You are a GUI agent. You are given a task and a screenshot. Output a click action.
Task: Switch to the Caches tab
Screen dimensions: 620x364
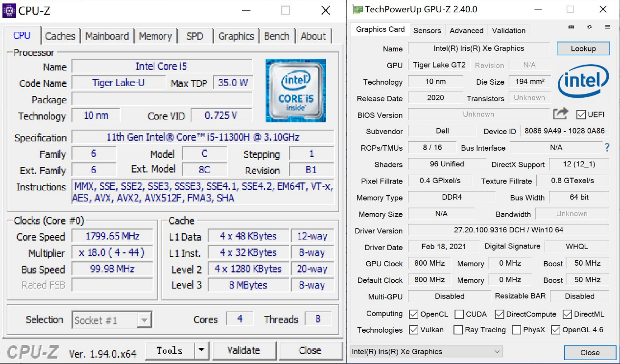60,36
